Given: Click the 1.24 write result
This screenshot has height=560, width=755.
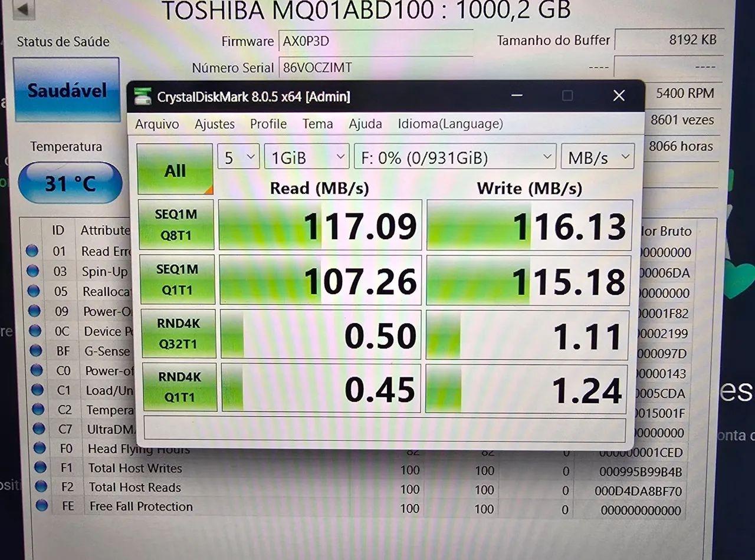Looking at the screenshot, I should (526, 388).
